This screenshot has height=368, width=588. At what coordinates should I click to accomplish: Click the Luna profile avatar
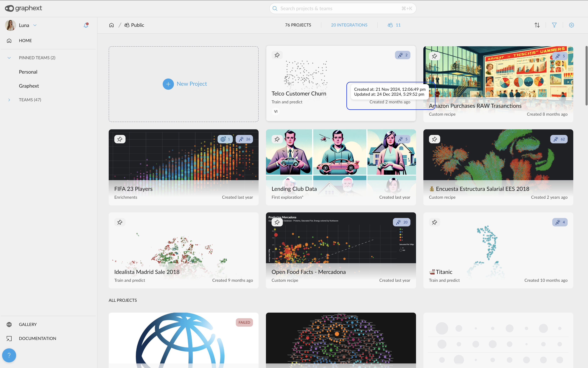11,25
